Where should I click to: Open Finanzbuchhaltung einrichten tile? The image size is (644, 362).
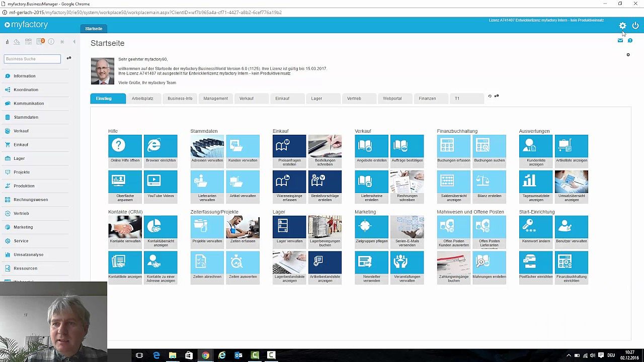pyautogui.click(x=572, y=267)
